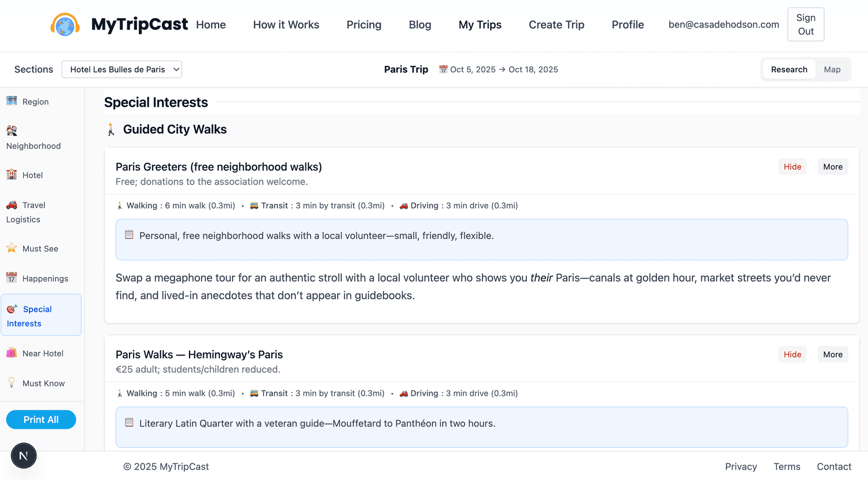Hide the Paris Greeters card

[792, 166]
